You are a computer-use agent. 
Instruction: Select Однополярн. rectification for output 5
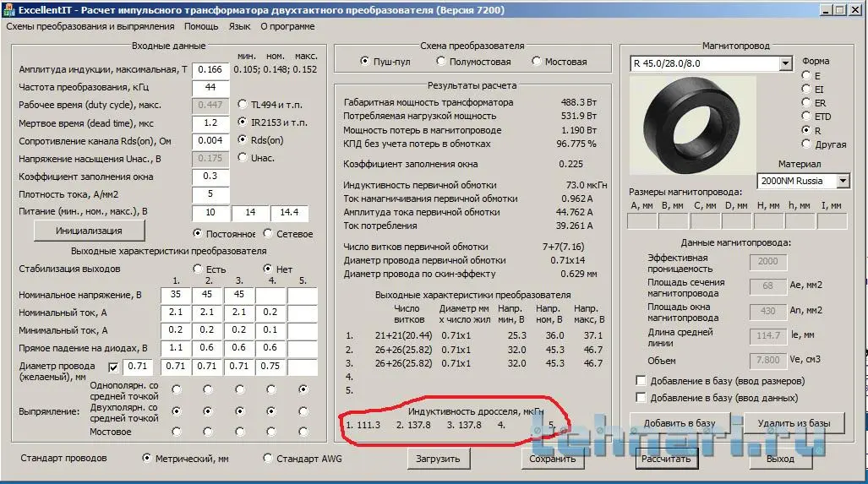(303, 389)
